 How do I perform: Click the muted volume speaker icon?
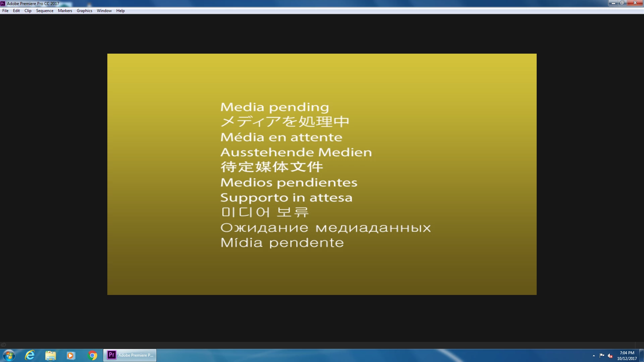pos(610,356)
